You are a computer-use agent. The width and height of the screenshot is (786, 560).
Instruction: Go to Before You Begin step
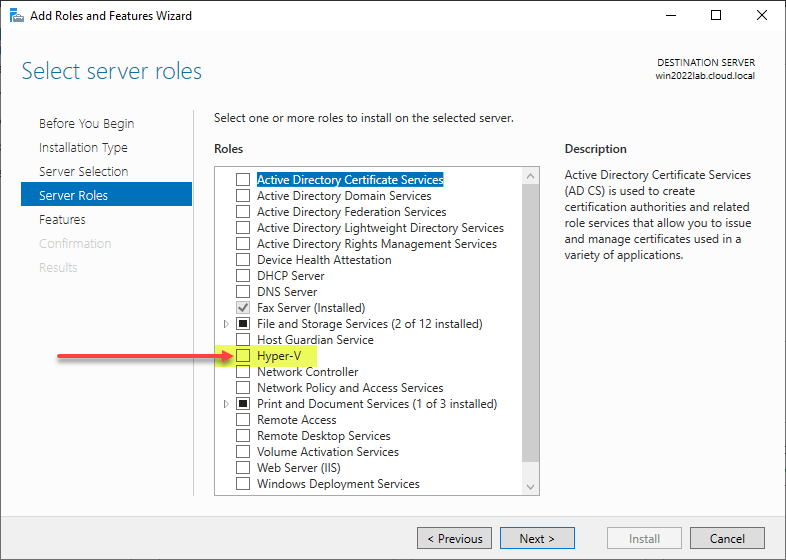tap(87, 123)
